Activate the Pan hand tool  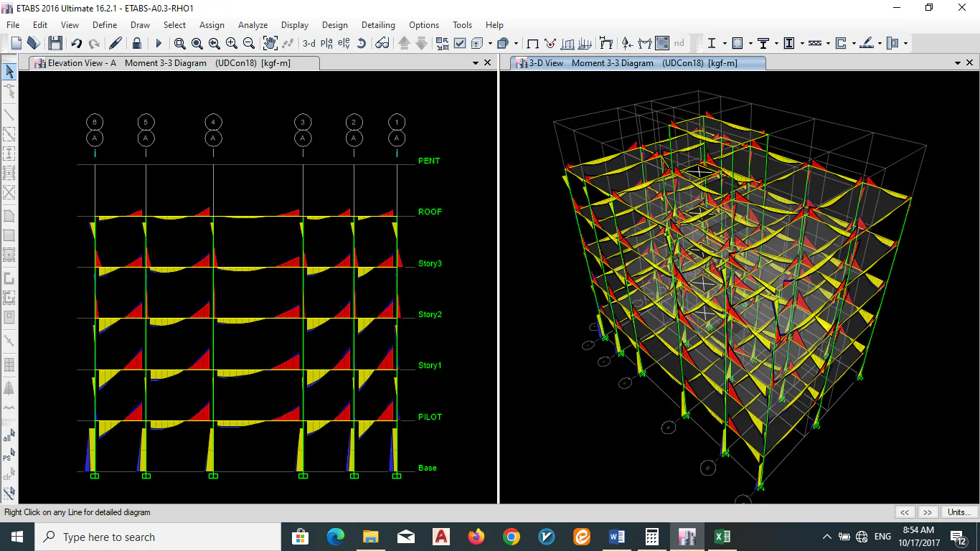(270, 43)
